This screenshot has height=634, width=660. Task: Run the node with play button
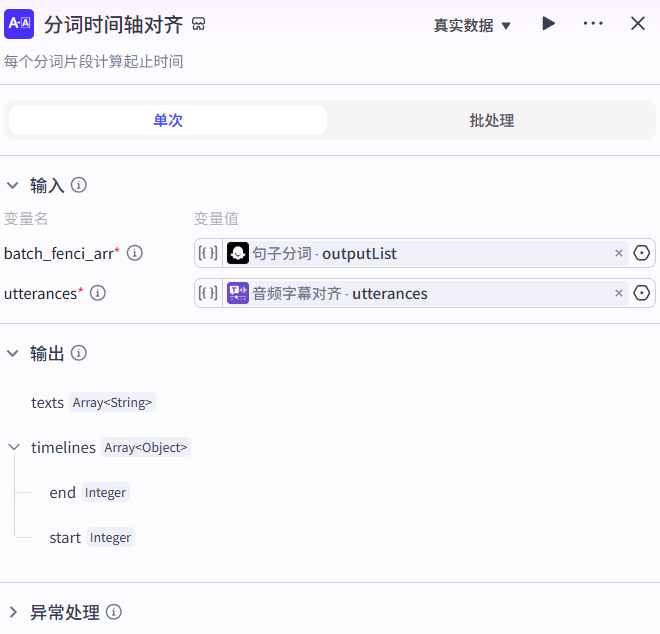coord(548,24)
